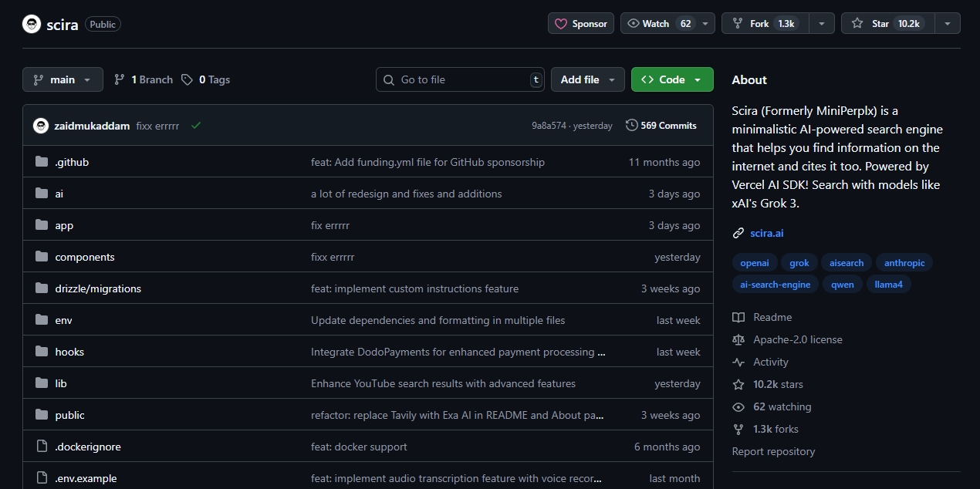Click the aisearch topic tag
Viewport: 980px width, 489px height.
click(x=847, y=263)
